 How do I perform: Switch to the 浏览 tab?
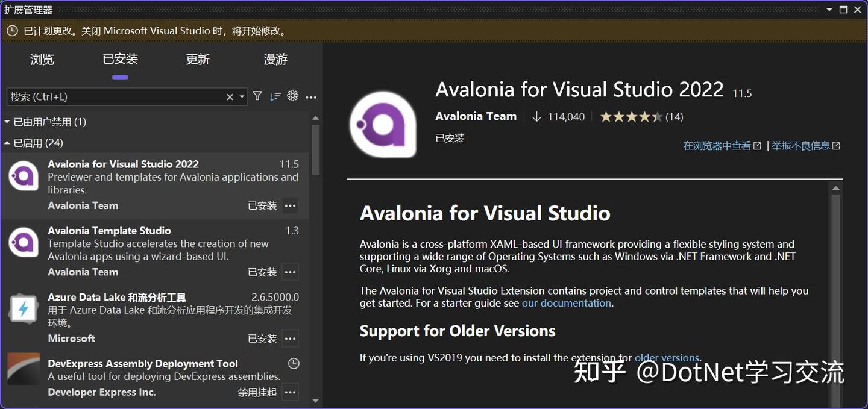[x=42, y=59]
